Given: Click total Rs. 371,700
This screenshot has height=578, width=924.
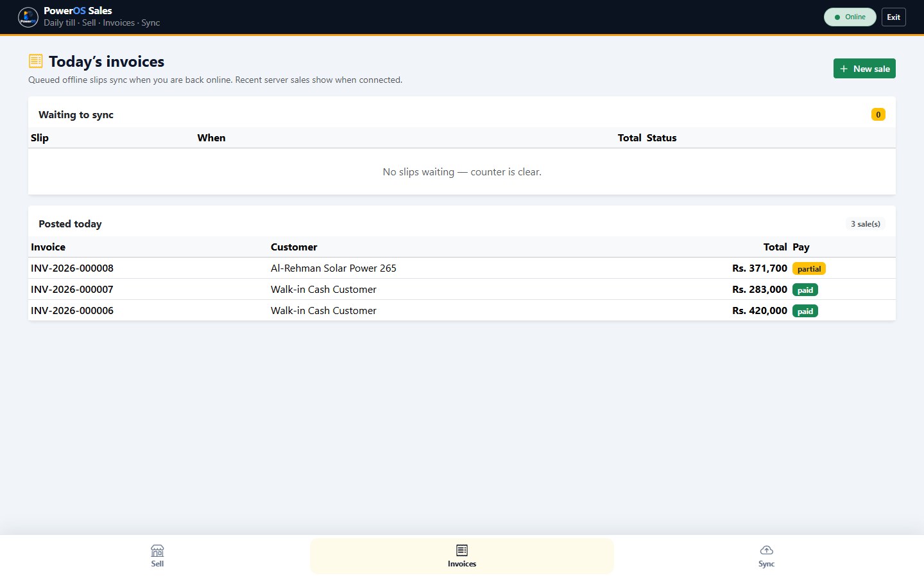Looking at the screenshot, I should tap(760, 268).
